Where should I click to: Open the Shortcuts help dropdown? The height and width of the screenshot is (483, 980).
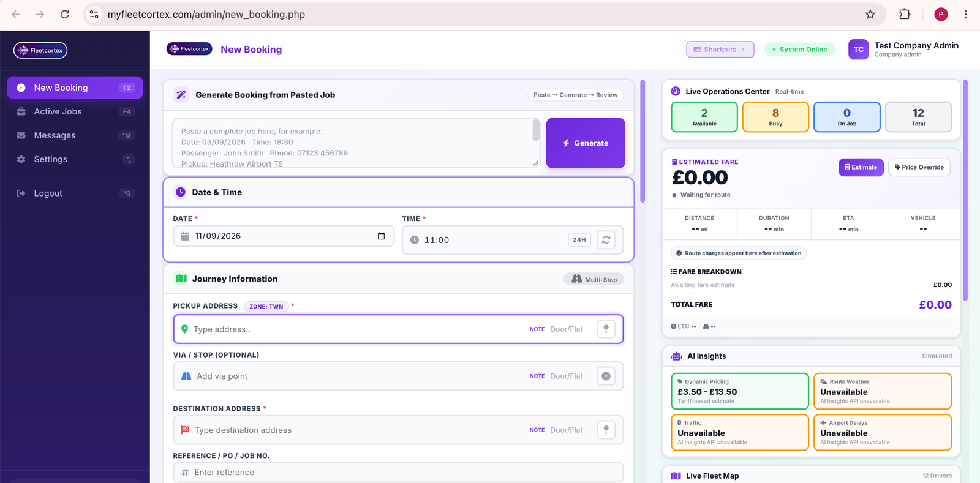click(720, 50)
